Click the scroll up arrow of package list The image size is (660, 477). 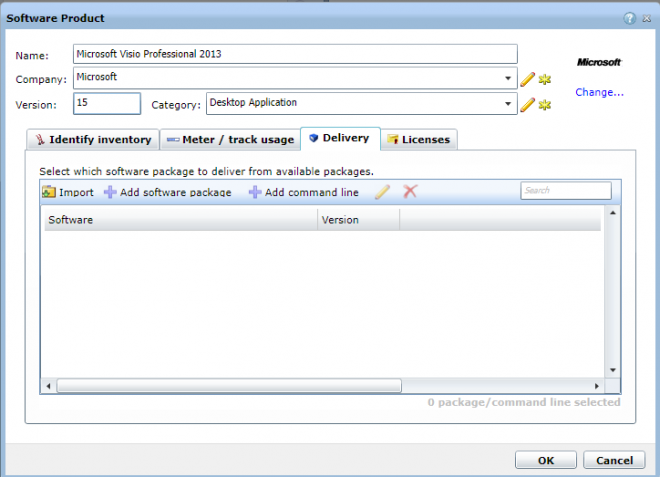[x=613, y=213]
